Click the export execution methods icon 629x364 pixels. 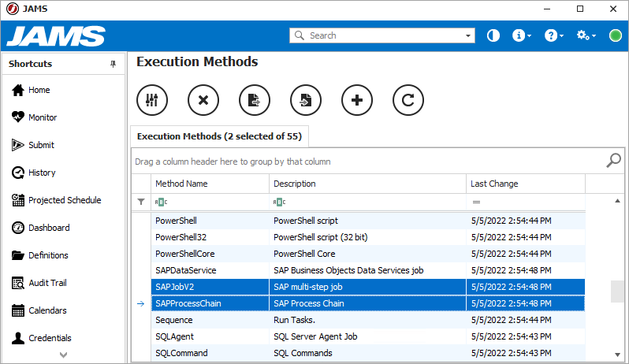255,100
